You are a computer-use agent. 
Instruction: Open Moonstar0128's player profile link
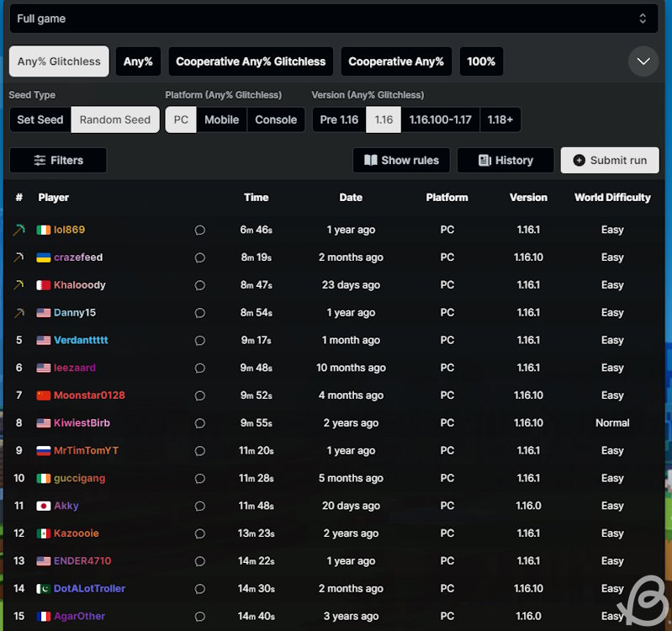(x=89, y=395)
